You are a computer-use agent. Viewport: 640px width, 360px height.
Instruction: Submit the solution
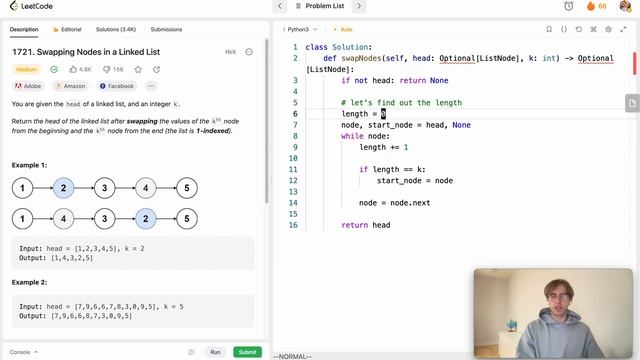point(247,352)
